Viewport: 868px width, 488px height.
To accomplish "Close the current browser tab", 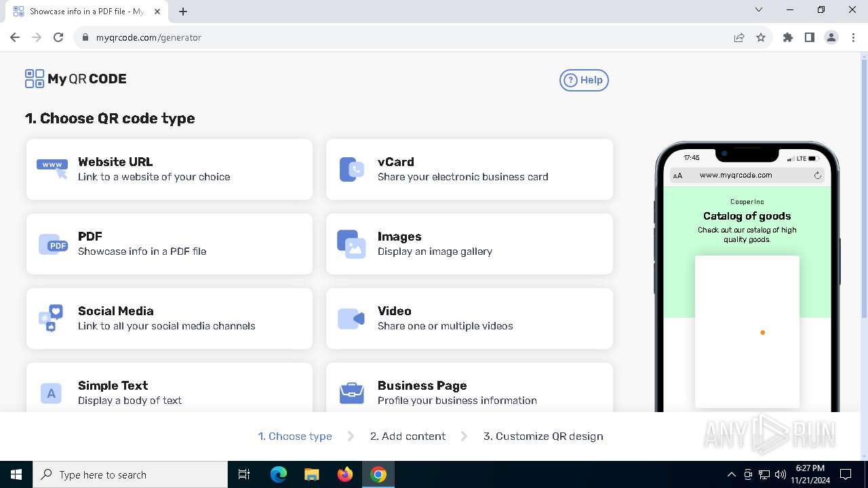I will pyautogui.click(x=157, y=12).
